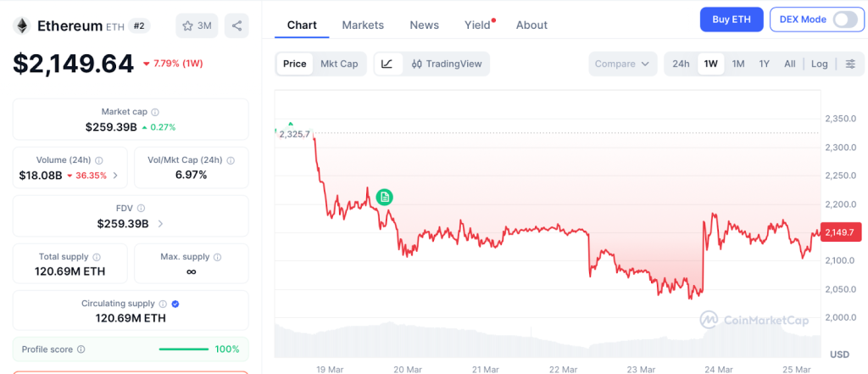
Task: Toggle DEX Mode switch
Action: tap(844, 20)
